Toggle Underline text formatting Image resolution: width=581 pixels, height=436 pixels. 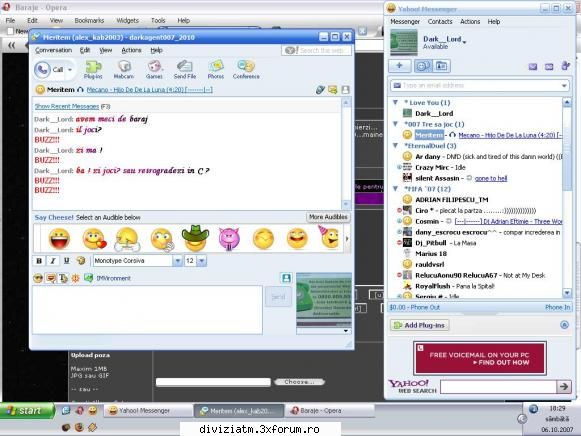click(x=67, y=261)
